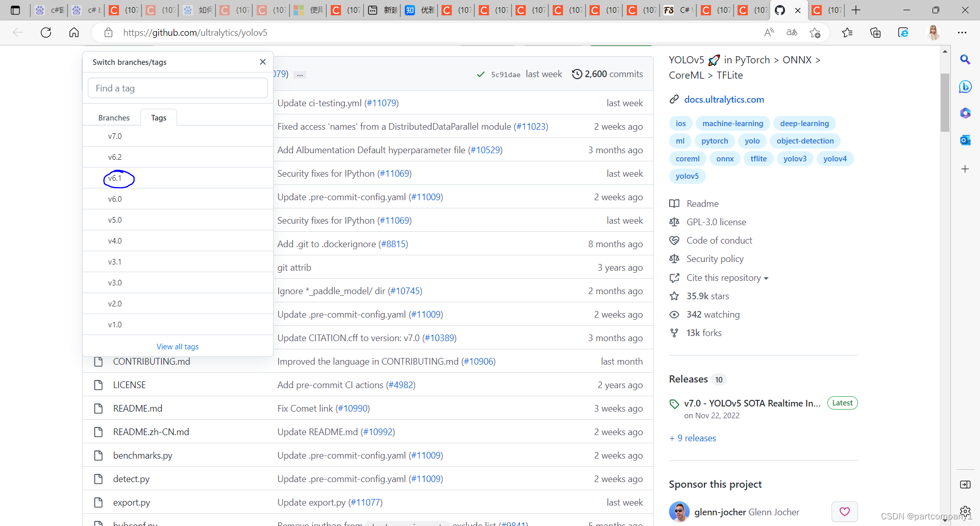The height and width of the screenshot is (526, 980).
Task: Open v7.0 latest release
Action: tap(752, 403)
